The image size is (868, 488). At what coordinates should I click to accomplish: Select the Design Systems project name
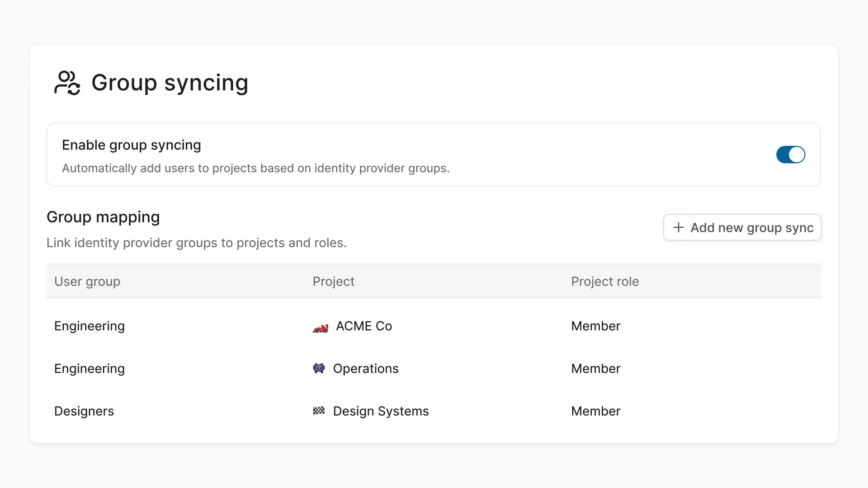tap(381, 411)
